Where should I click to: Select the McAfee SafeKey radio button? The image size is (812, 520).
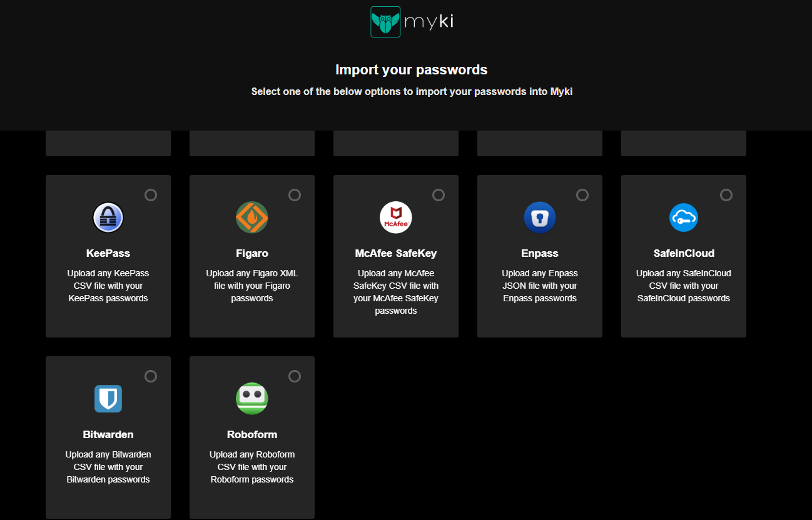click(439, 195)
